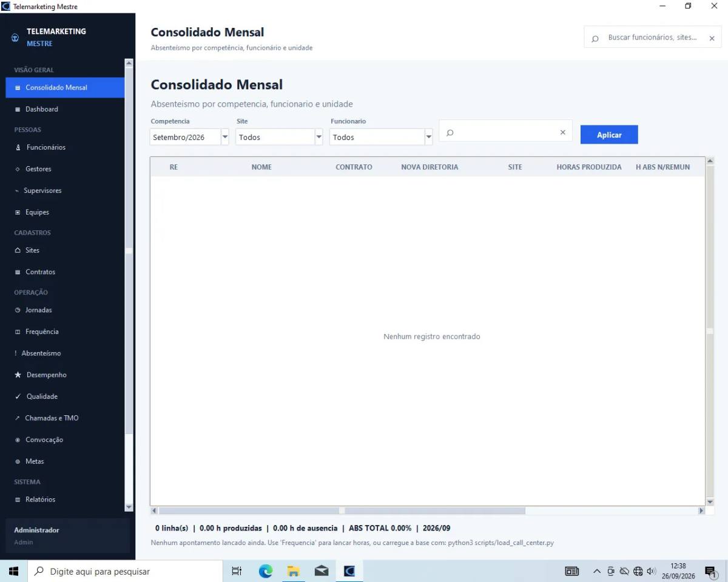Clear the top search box with X
Viewport: 728px width, 582px height.
pyautogui.click(x=712, y=38)
